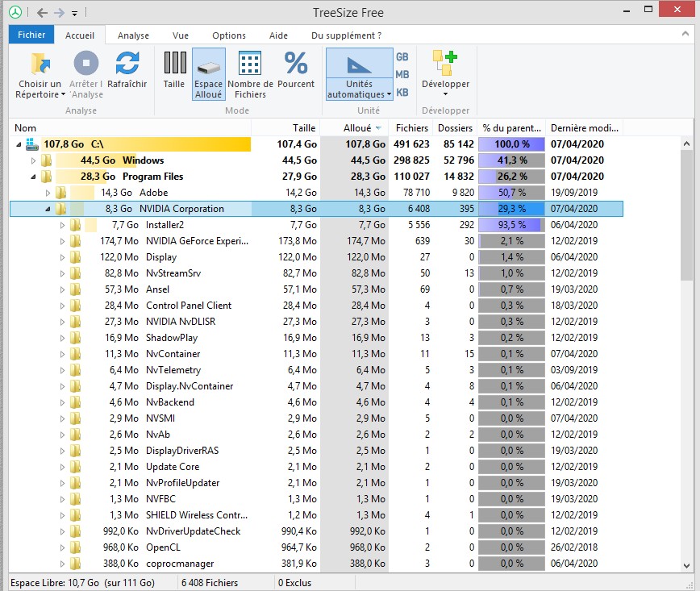The image size is (700, 591).
Task: Click the Arrêter l'Analyse stop icon
Action: pyautogui.click(x=86, y=63)
